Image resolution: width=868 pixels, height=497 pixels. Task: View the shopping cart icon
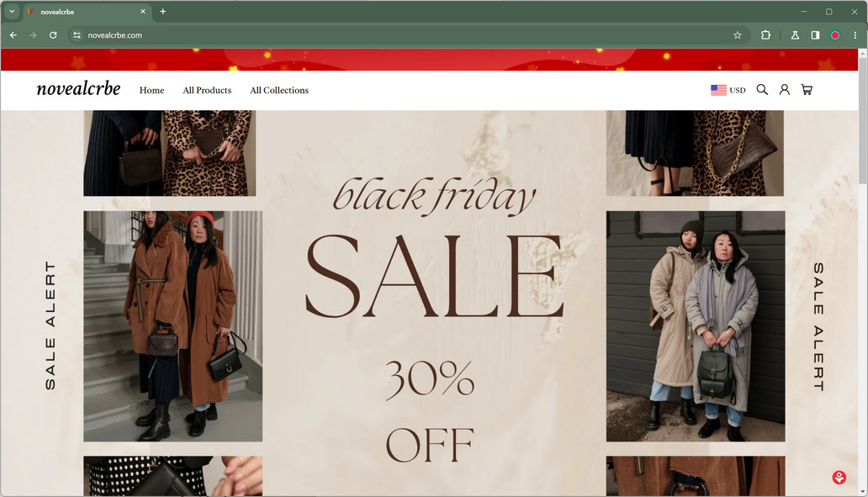coord(807,90)
